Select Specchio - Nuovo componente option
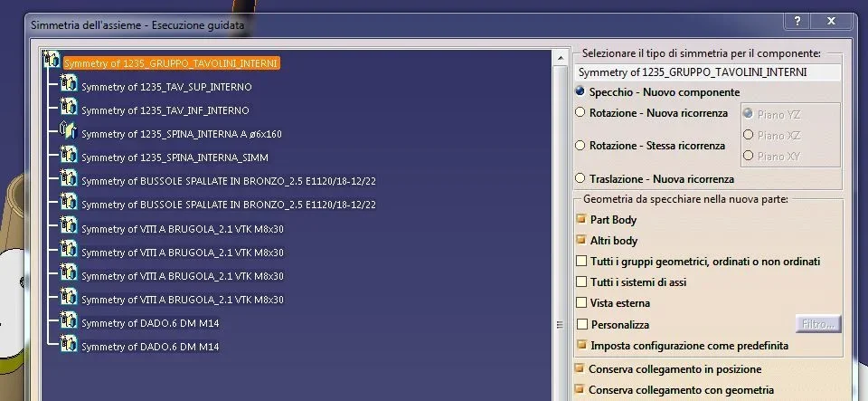868x401 pixels. click(580, 91)
